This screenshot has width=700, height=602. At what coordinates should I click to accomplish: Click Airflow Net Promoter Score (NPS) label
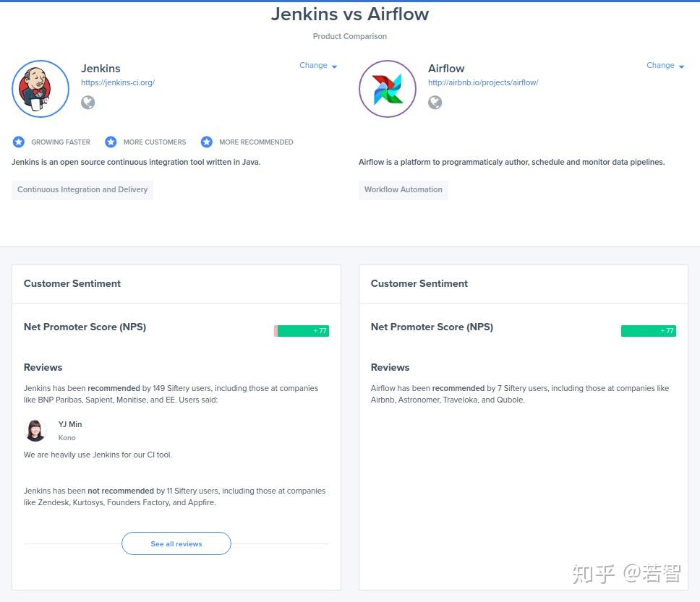pos(432,327)
